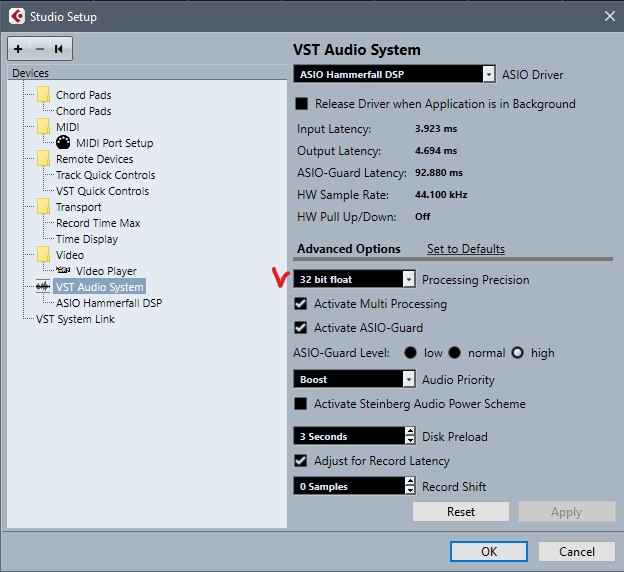Toggle Activate Steinberg Audio Power Scheme
Image resolution: width=624 pixels, height=572 pixels.
(300, 404)
